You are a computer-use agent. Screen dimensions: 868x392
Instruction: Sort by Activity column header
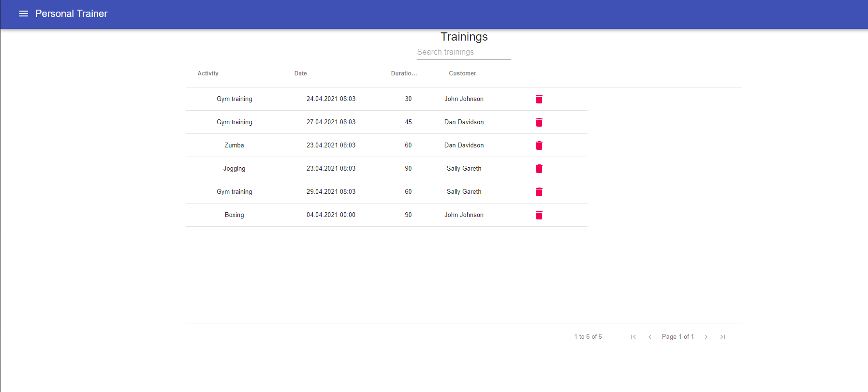208,73
